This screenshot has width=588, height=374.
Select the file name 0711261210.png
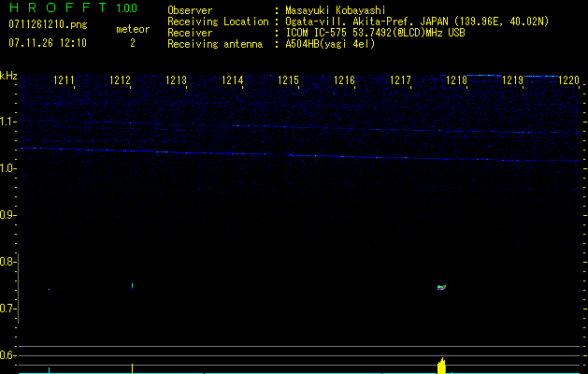pos(48,25)
